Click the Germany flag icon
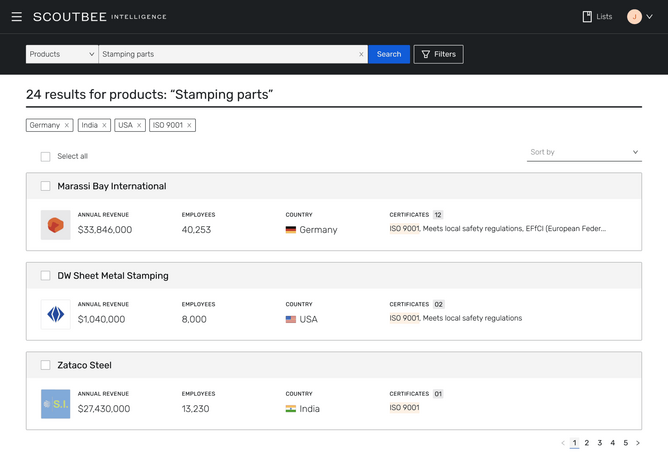This screenshot has height=475, width=668. [291, 230]
